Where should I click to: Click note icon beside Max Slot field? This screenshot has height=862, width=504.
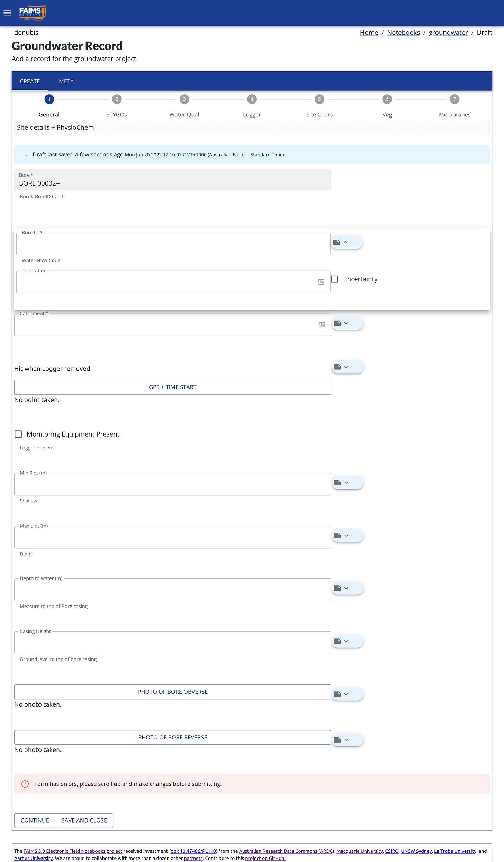tap(337, 536)
